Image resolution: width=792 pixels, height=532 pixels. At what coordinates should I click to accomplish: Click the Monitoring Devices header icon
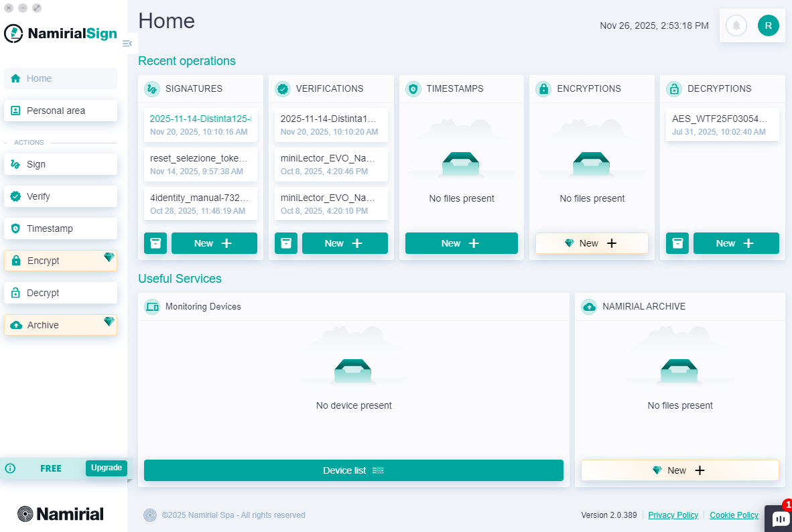click(152, 307)
